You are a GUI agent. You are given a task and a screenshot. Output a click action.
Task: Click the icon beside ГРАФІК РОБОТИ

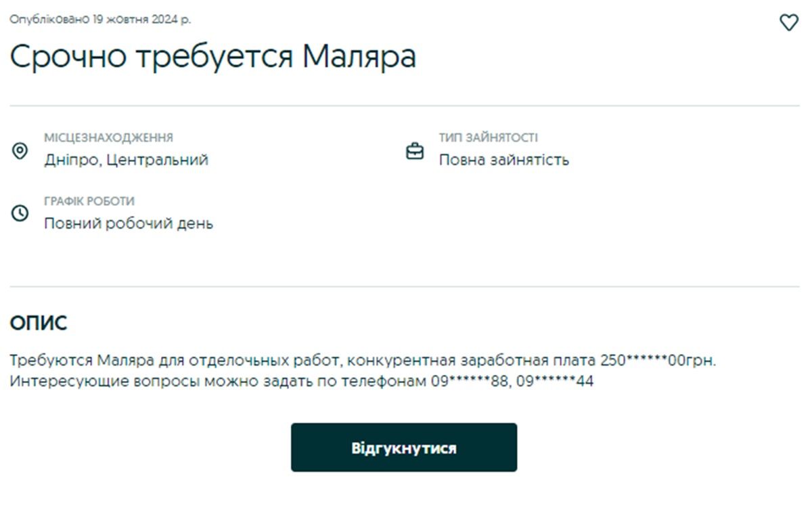[20, 214]
